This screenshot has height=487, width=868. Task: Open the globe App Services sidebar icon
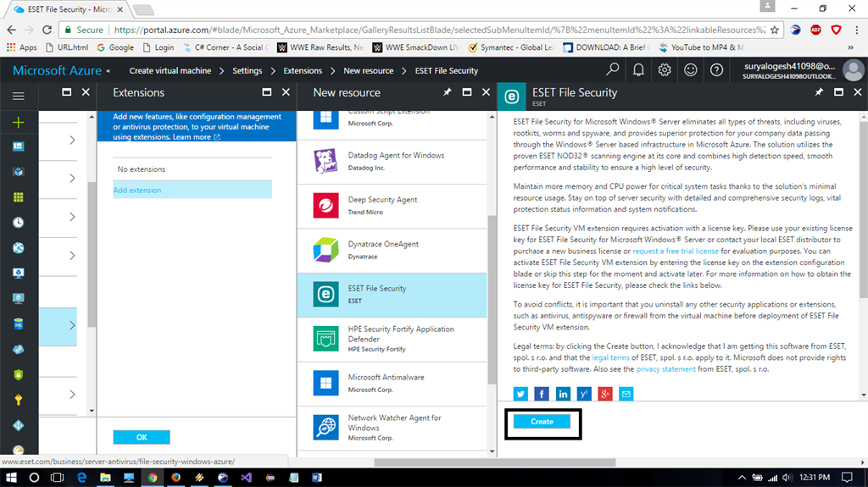pos(19,248)
